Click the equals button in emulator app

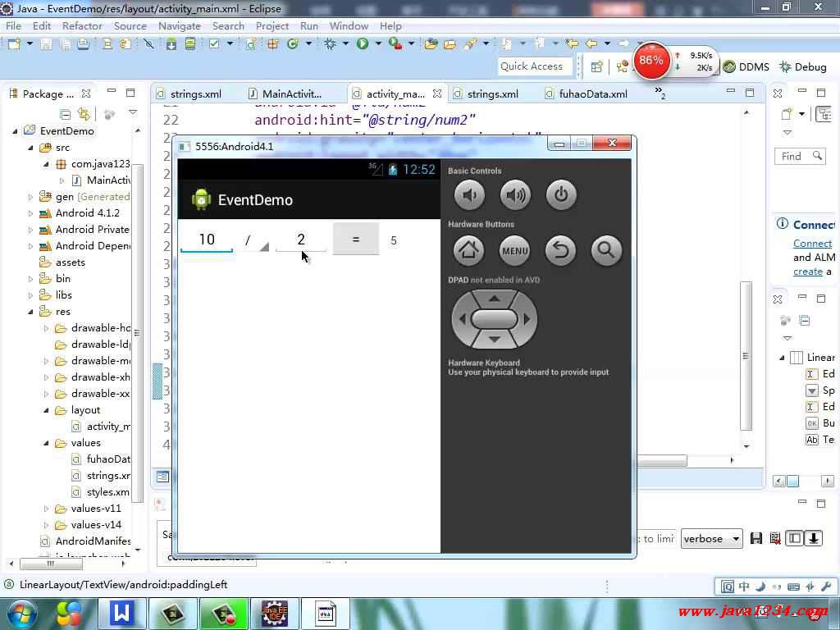click(x=356, y=239)
